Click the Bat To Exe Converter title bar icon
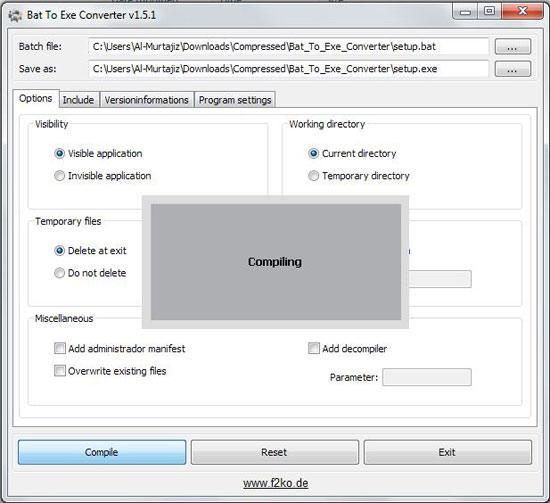550x503 pixels. (x=15, y=15)
